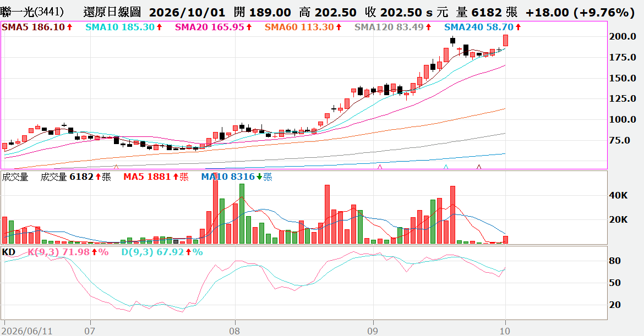Click the magenta triangle marker on the price chart
The width and height of the screenshot is (644, 336).
pos(379,167)
